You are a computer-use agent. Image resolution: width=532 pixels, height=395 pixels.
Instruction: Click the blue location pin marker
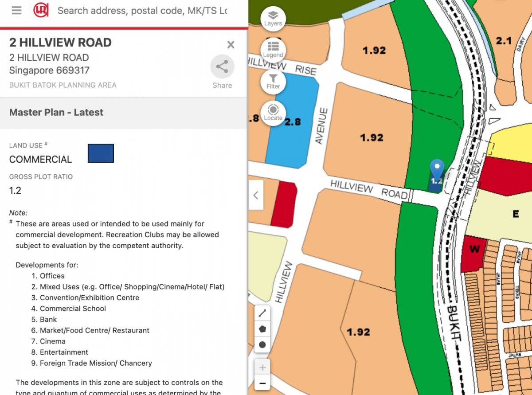437,170
